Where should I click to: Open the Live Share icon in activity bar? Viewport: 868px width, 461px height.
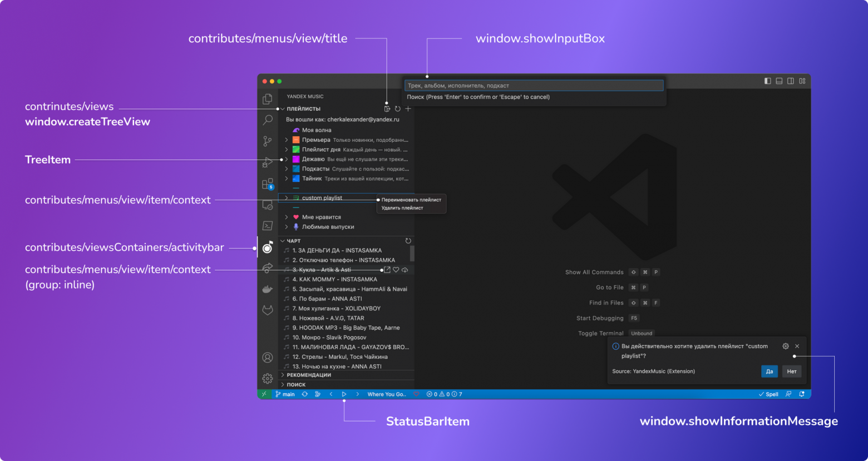click(268, 268)
